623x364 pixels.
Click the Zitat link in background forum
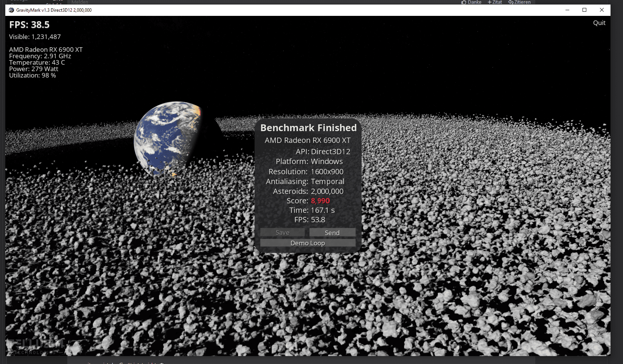[495, 2]
